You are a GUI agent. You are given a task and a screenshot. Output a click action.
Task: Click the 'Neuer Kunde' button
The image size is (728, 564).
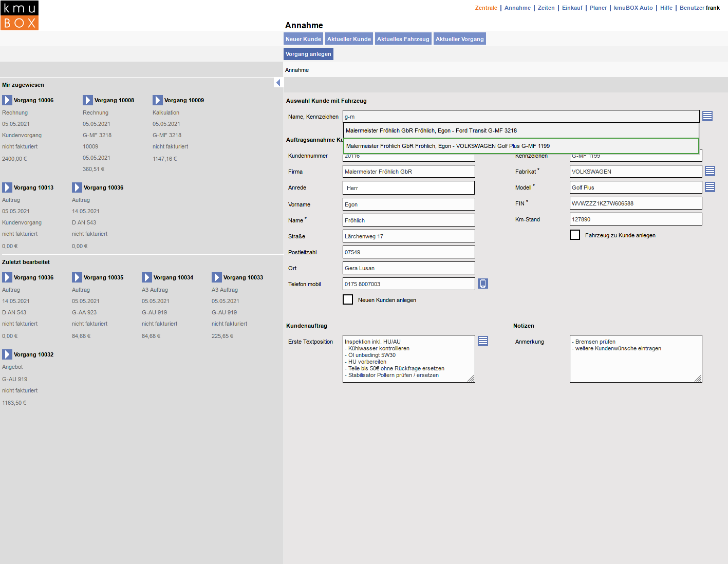[303, 39]
